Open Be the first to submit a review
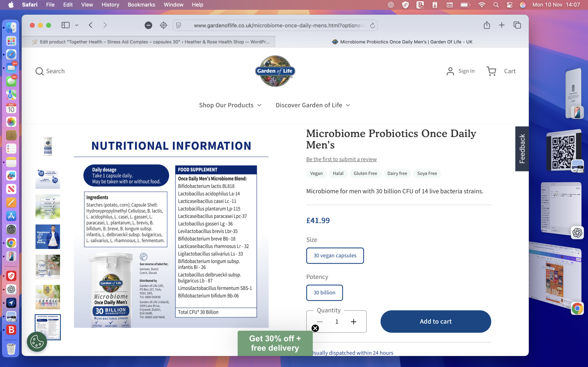 341,159
